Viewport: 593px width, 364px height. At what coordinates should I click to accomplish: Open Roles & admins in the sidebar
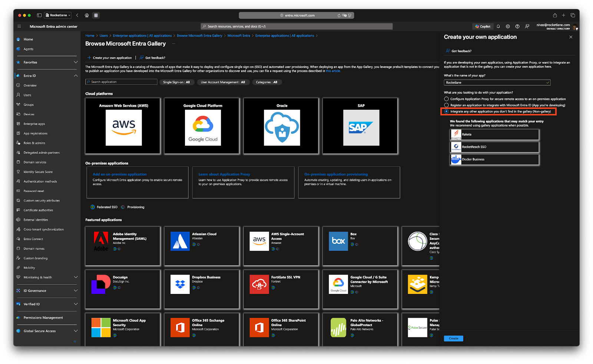(x=34, y=143)
